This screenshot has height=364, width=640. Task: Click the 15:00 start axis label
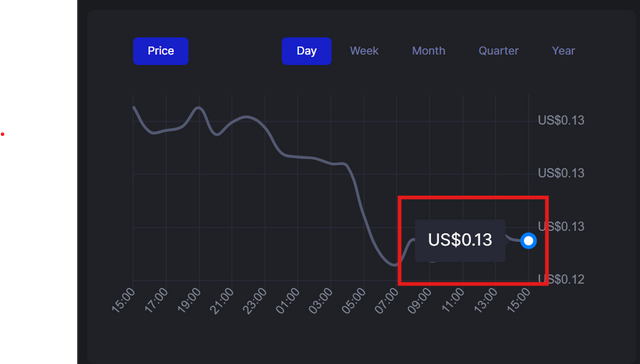(x=123, y=300)
